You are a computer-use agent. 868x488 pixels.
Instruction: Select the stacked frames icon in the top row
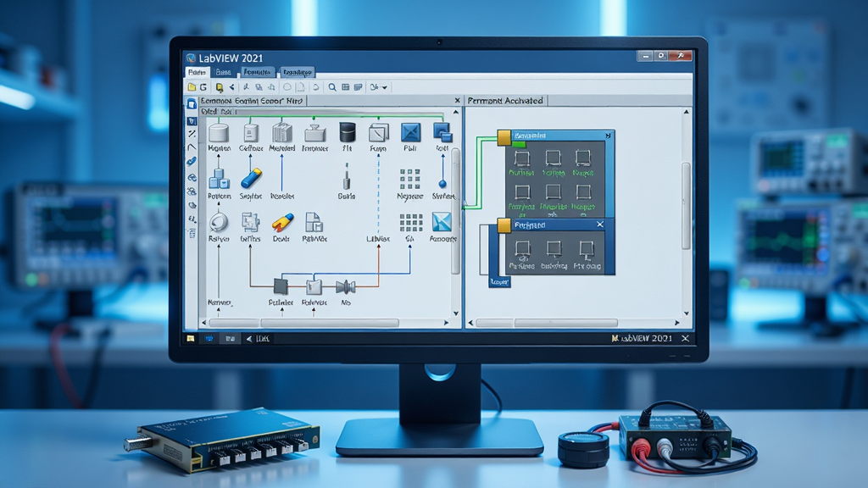click(379, 133)
